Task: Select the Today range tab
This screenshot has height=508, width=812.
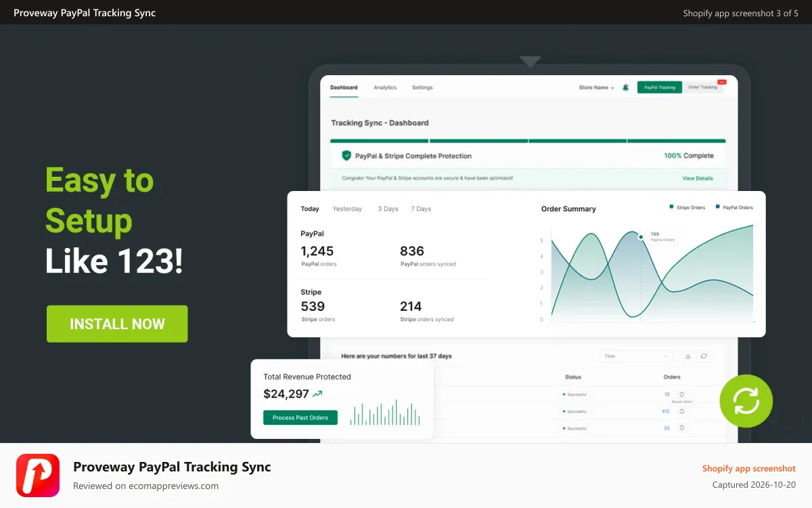Action: coord(310,209)
